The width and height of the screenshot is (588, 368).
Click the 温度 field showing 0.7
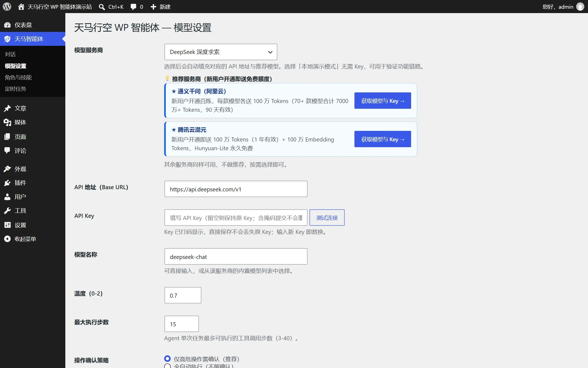(x=183, y=295)
